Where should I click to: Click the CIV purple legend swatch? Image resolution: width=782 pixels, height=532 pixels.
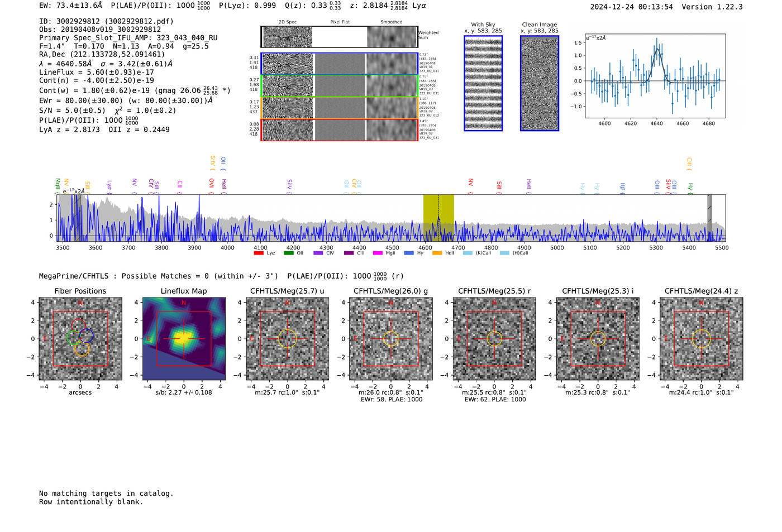point(318,253)
